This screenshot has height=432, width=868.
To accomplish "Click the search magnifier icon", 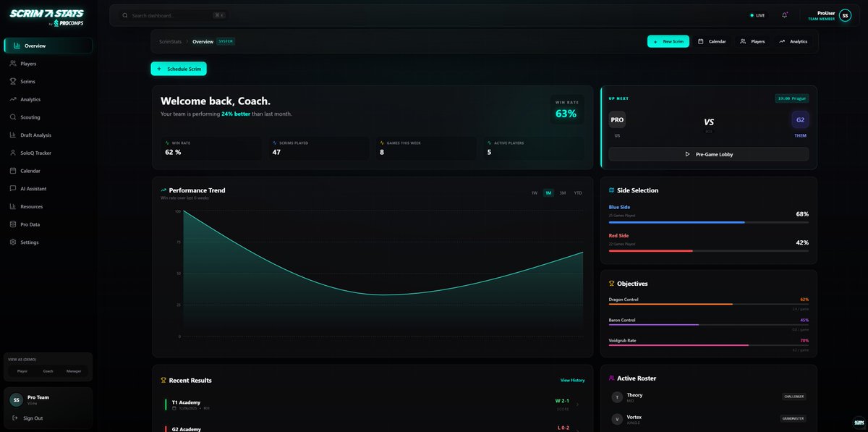I will (x=125, y=15).
